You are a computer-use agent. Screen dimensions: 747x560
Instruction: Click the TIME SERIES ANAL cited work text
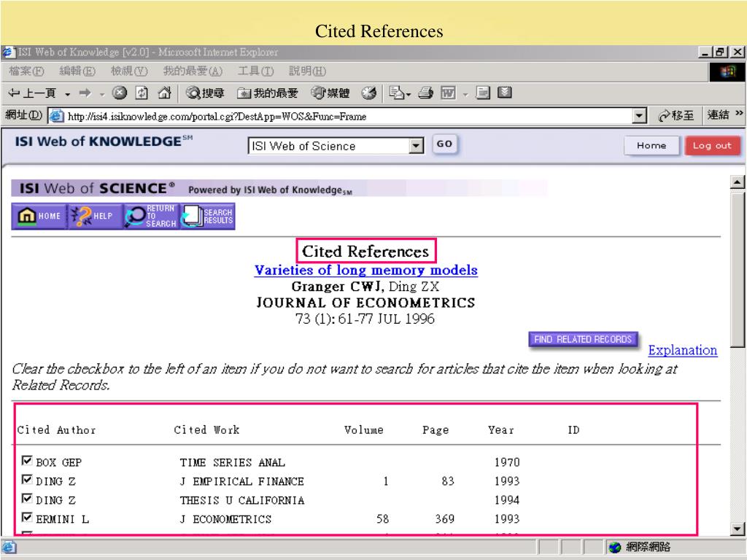pyautogui.click(x=233, y=462)
